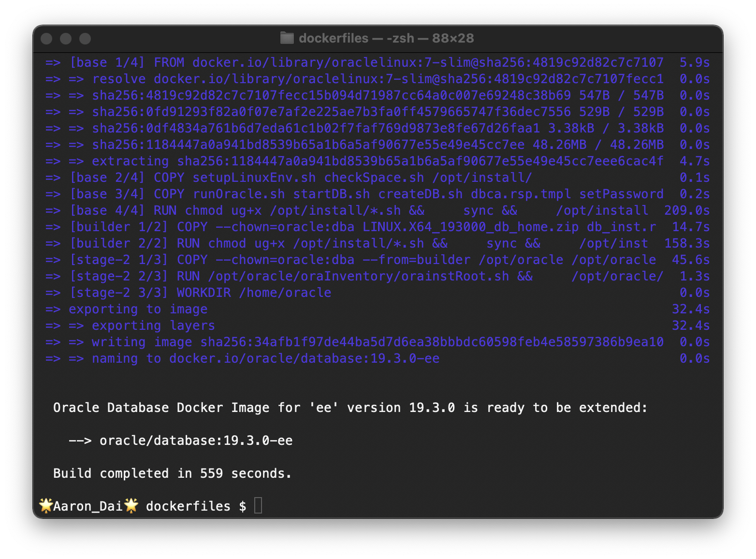Click the 4.7s timing value

point(695,162)
